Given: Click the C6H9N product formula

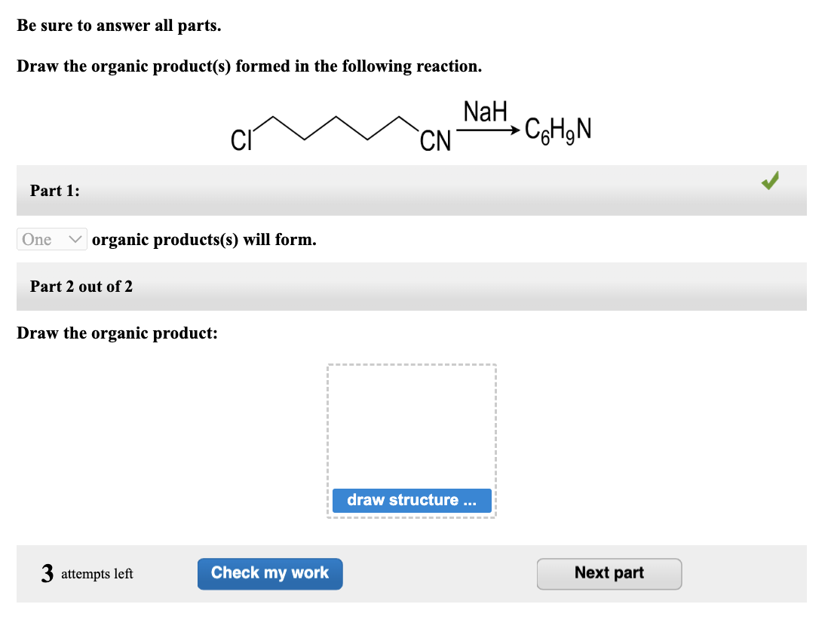Looking at the screenshot, I should click(x=557, y=127).
